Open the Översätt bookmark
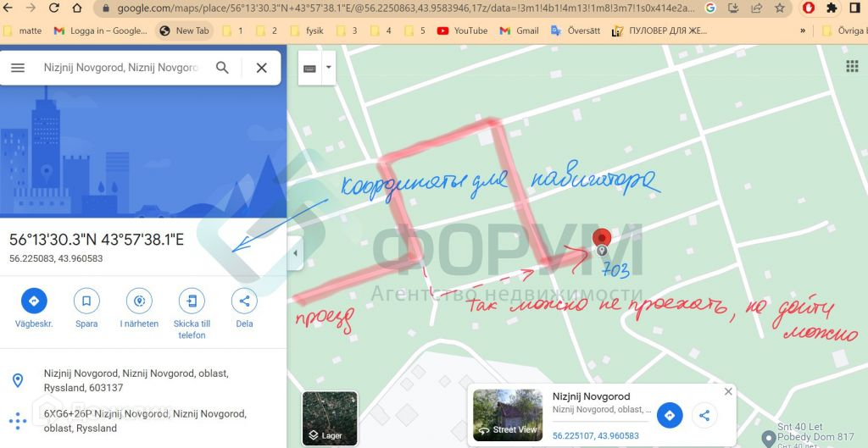The image size is (868, 448). click(576, 31)
